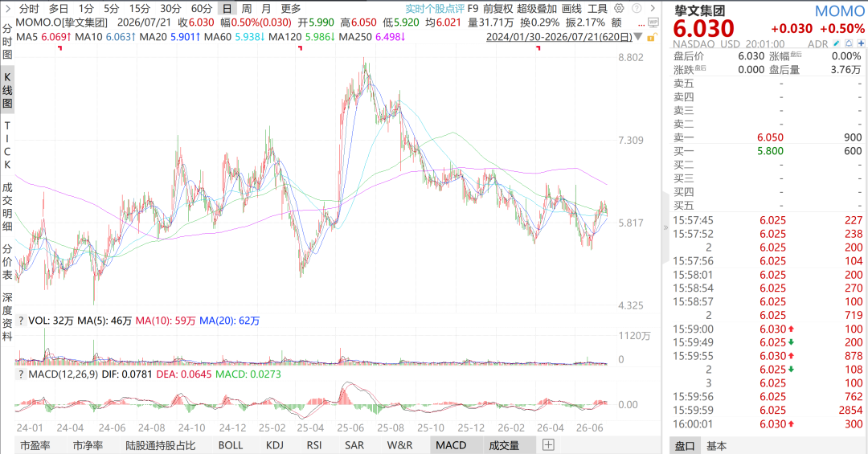Switch to 多日 multi-day view
868x454 pixels.
(58, 8)
